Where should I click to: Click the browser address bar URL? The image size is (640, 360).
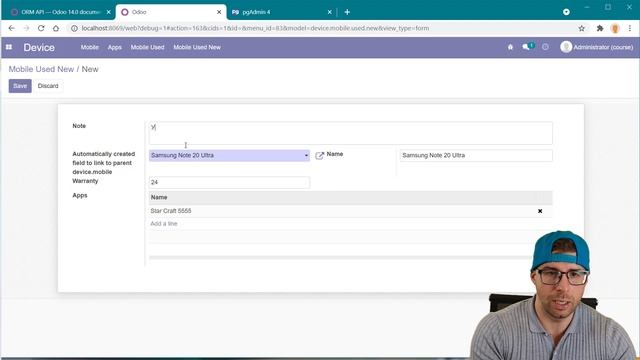point(255,29)
